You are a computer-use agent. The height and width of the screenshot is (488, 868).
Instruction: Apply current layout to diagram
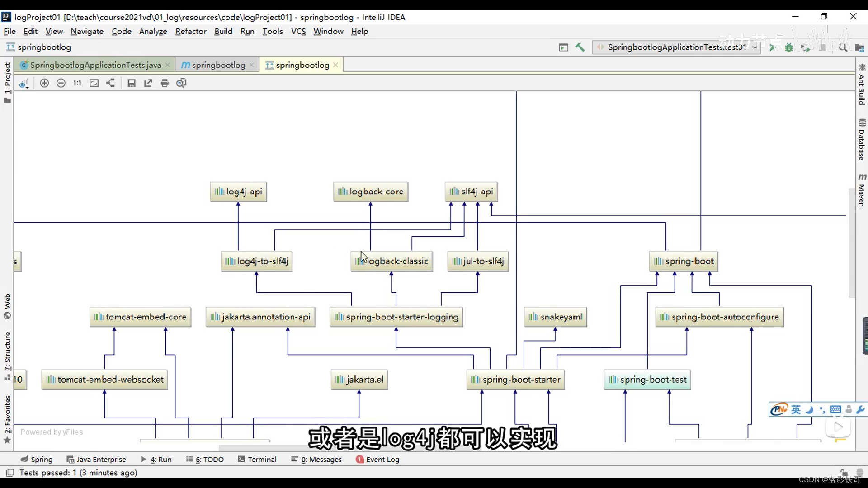111,83
